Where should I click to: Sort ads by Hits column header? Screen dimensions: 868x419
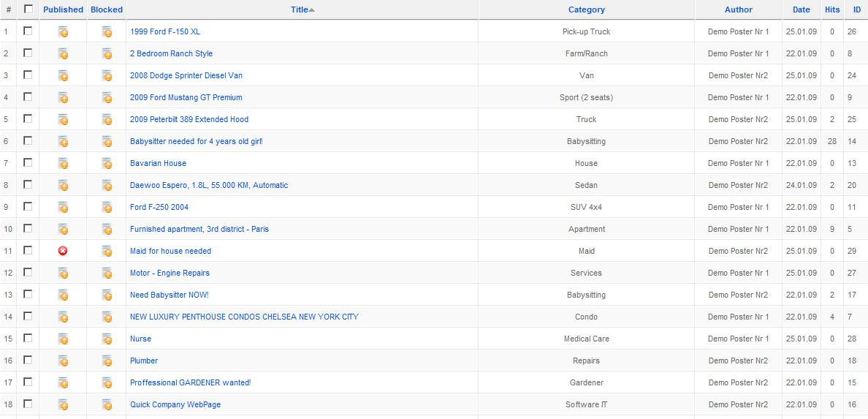click(x=832, y=10)
